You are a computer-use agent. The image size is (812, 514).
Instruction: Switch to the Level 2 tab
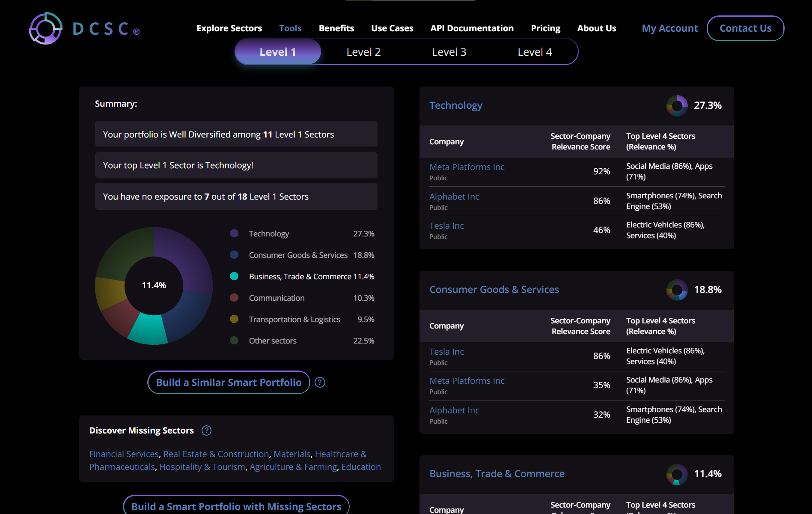pyautogui.click(x=363, y=52)
